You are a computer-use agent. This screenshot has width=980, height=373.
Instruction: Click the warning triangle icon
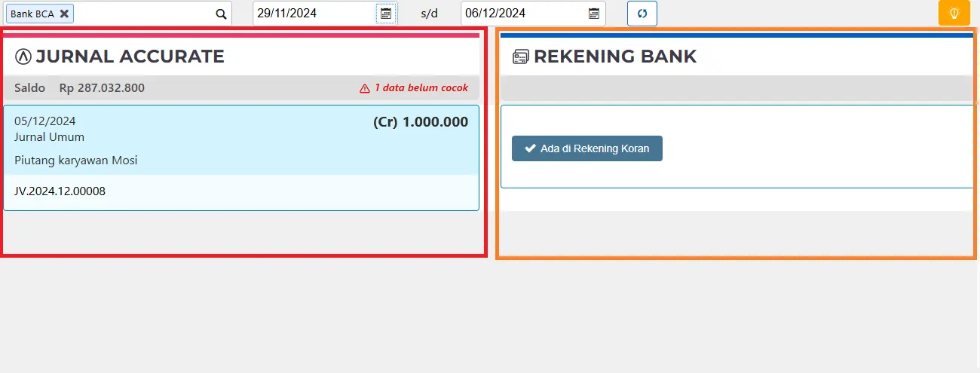(x=365, y=88)
